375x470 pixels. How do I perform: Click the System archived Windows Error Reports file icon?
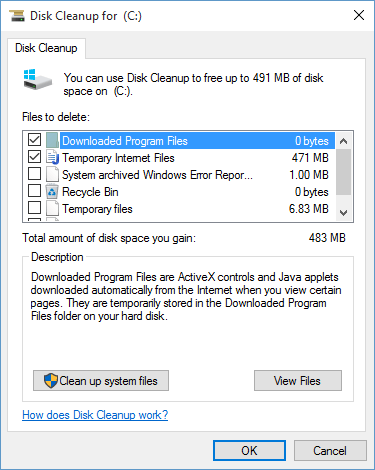pyautogui.click(x=52, y=175)
